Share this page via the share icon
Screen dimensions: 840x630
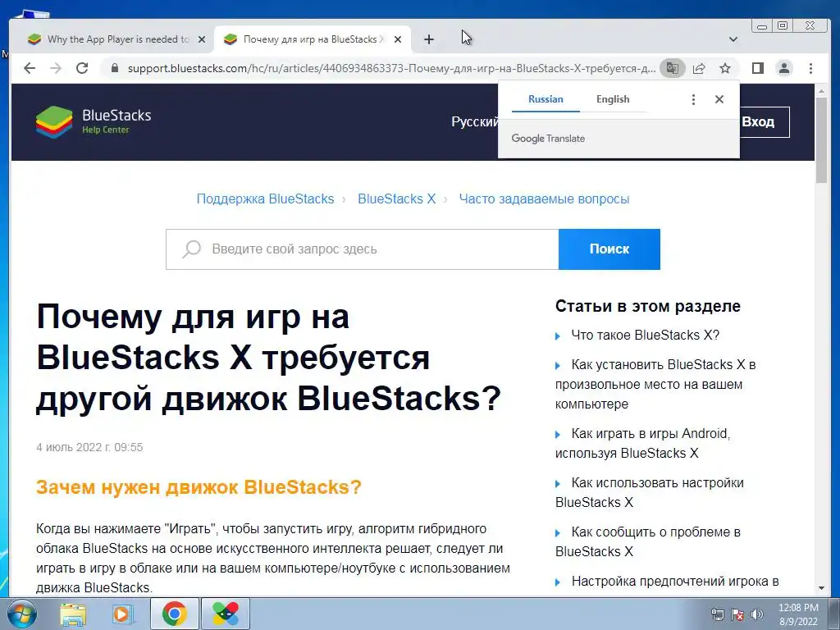tap(699, 68)
